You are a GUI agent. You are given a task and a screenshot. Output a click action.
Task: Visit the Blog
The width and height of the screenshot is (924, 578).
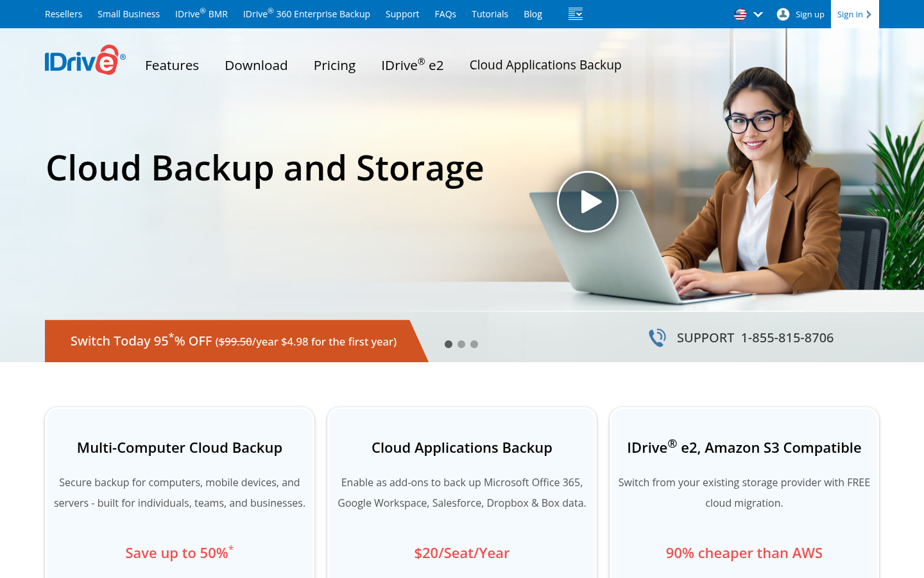(x=533, y=14)
